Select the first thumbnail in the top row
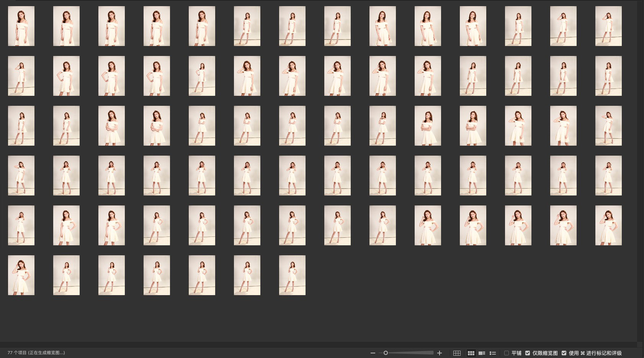Viewport: 644px width, 358px height. click(x=21, y=26)
